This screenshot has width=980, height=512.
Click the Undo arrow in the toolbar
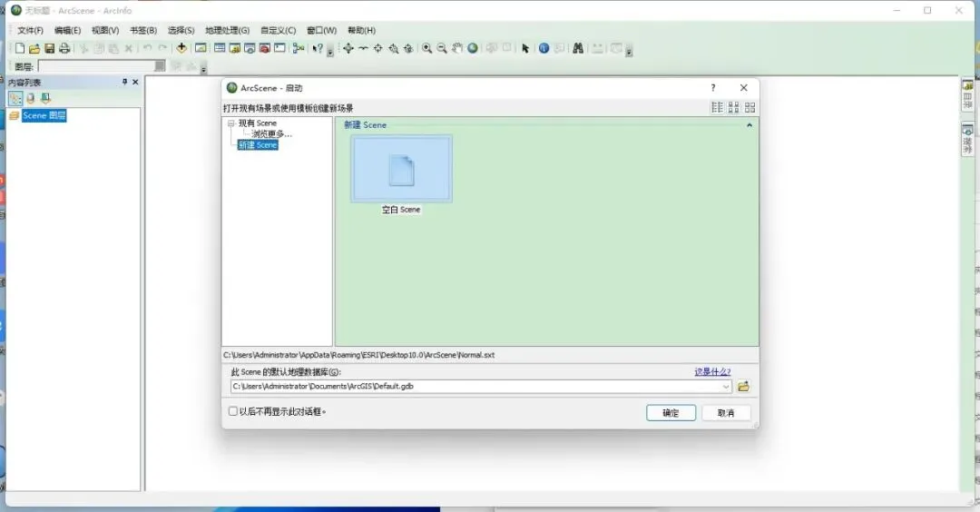pyautogui.click(x=148, y=48)
